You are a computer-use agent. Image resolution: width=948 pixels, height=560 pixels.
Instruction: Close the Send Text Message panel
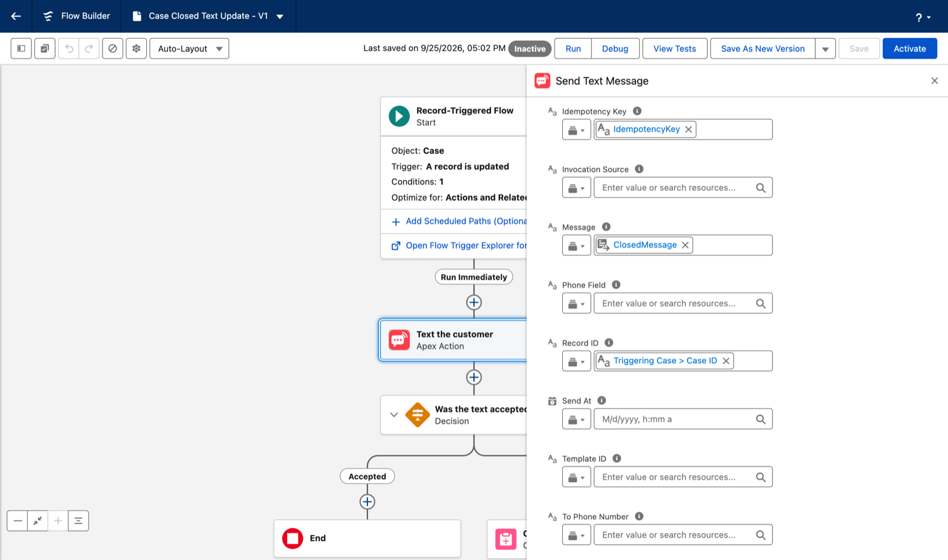(934, 81)
